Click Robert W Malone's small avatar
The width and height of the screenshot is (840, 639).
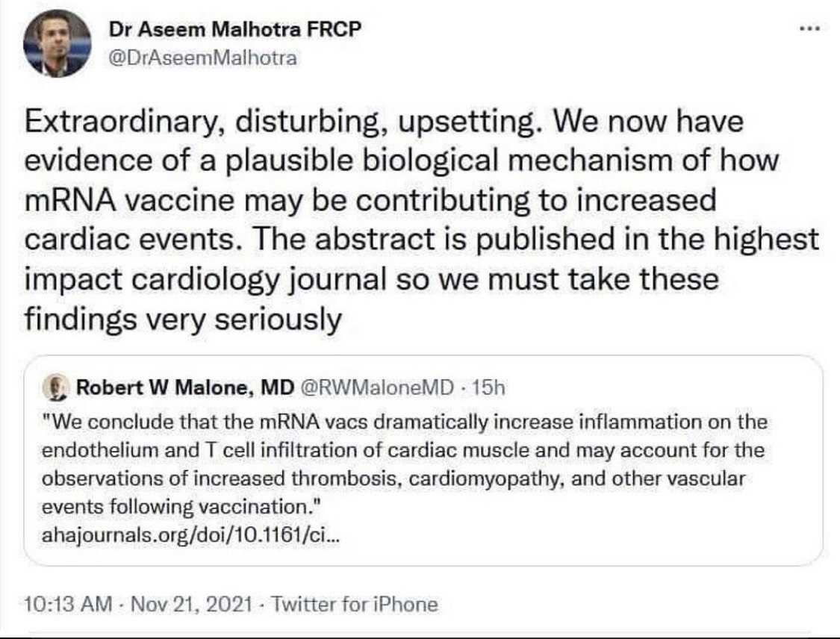pyautogui.click(x=55, y=387)
